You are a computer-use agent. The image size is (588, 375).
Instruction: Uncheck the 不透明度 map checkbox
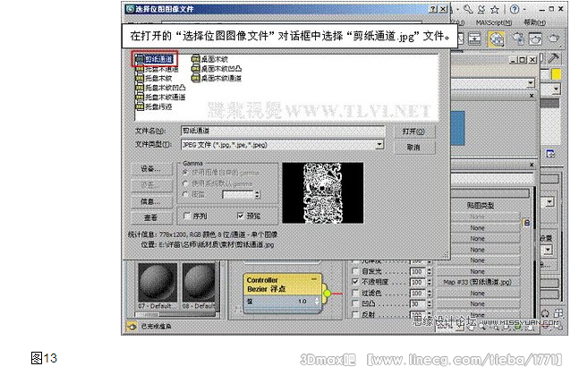tap(355, 282)
